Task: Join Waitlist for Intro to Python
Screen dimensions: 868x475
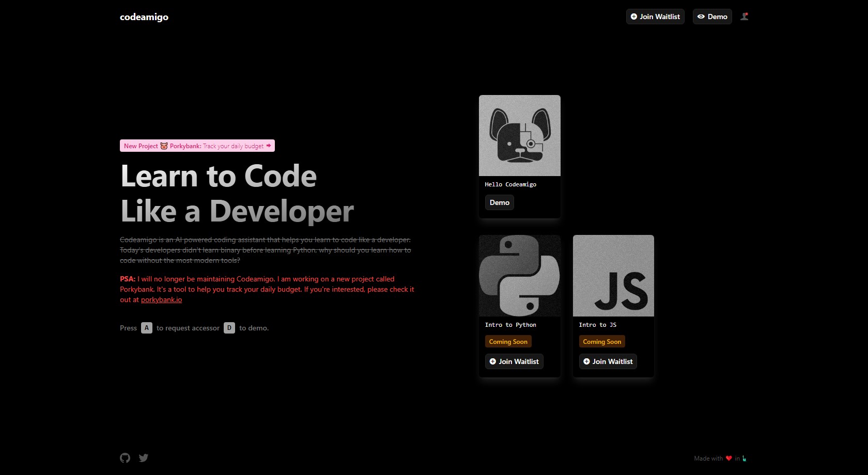Action: click(514, 361)
